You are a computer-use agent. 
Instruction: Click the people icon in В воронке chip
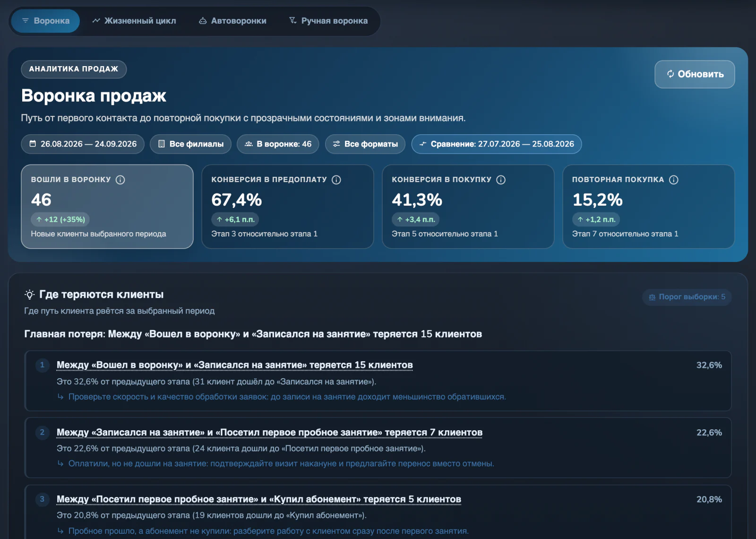[249, 144]
